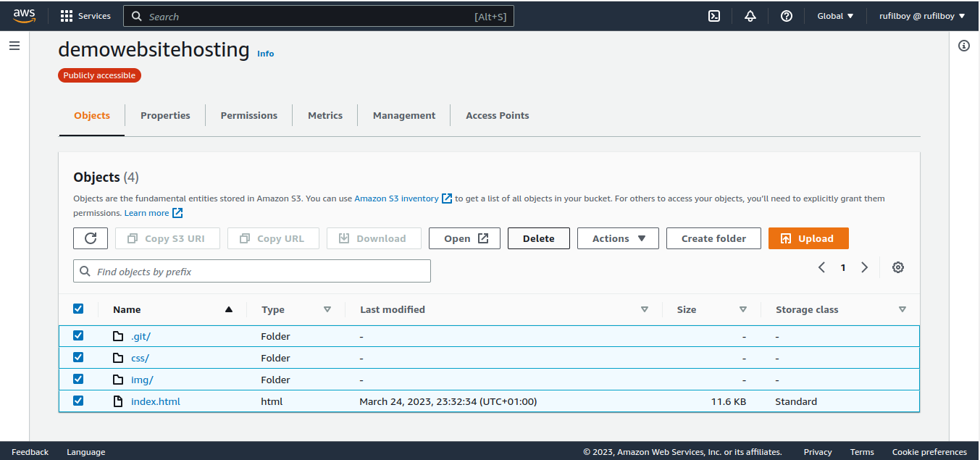This screenshot has height=460, width=980.
Task: Click the css folder icon
Action: (118, 358)
